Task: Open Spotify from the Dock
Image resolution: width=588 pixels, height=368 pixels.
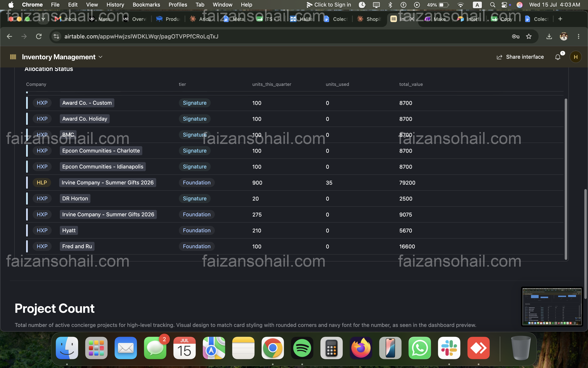Action: (302, 348)
